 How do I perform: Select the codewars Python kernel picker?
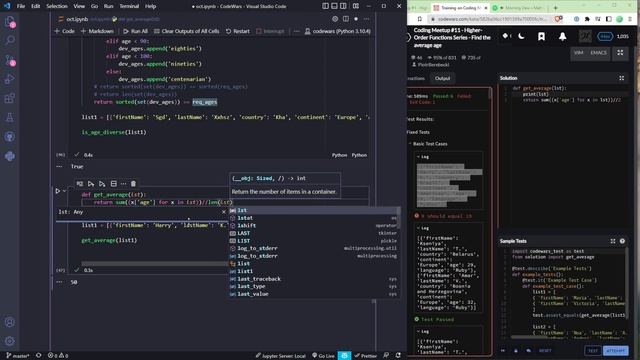point(338,31)
